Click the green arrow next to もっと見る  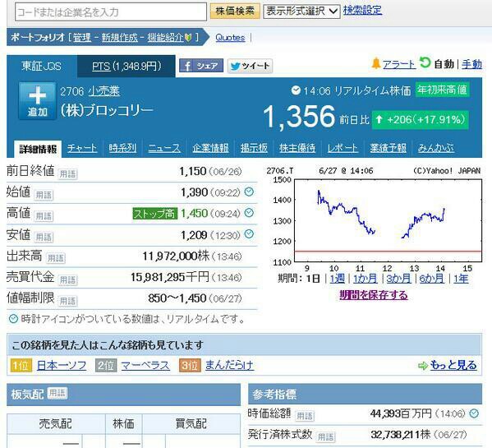coord(423,366)
